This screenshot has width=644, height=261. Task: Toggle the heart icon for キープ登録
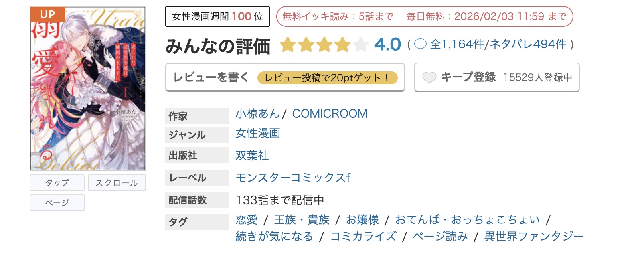430,77
